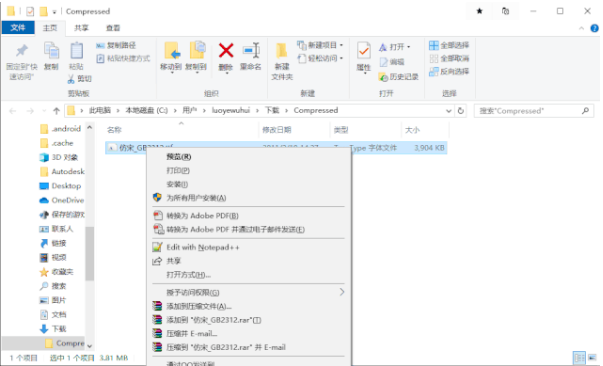This screenshot has width=603, height=366.
Task: Select Autodesk folder in the sidebar
Action: click(x=62, y=171)
